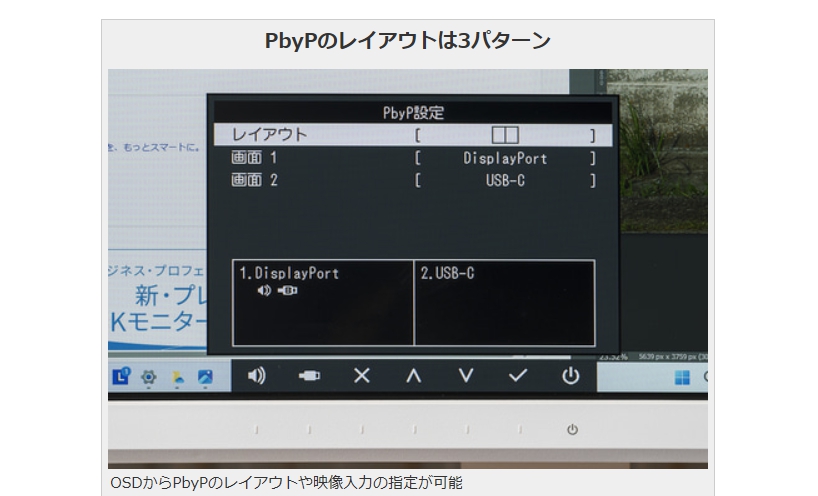This screenshot has width=818, height=496.
Task: Open the photo app icon in taskbar
Action: [x=206, y=377]
